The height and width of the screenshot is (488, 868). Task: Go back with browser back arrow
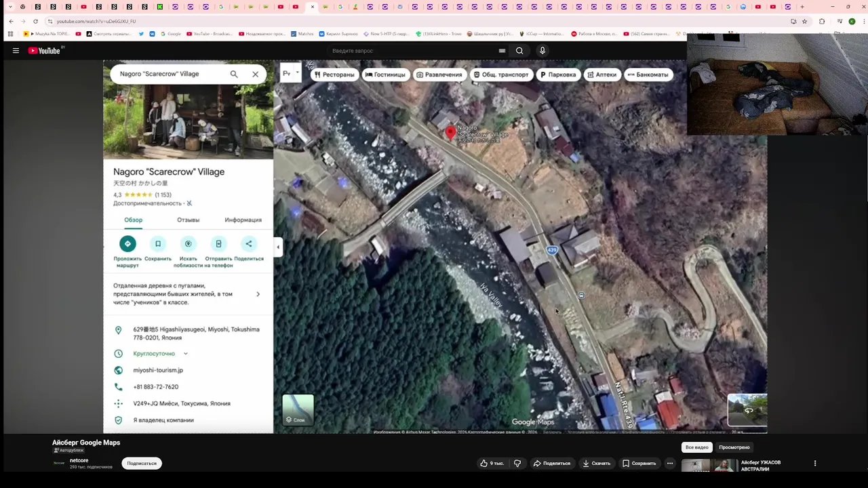[x=11, y=21]
